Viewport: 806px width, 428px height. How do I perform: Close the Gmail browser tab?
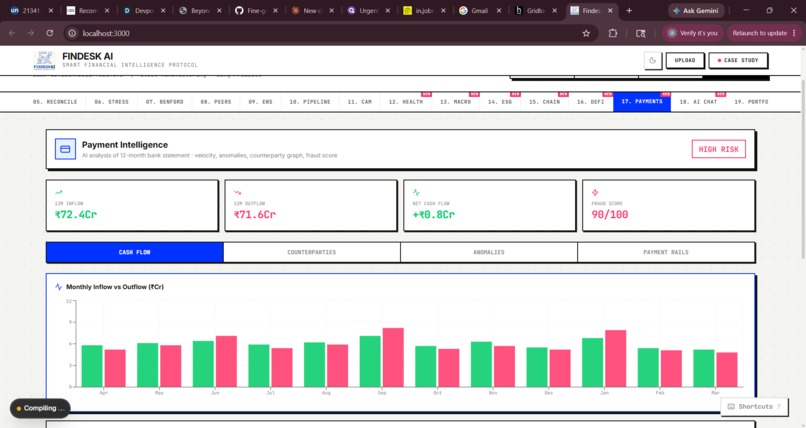(x=499, y=11)
